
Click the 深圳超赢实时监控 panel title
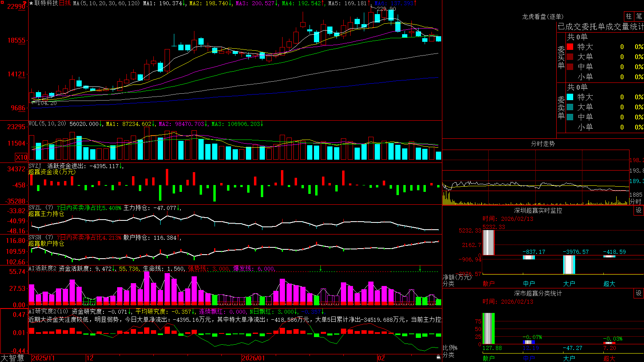click(x=538, y=210)
